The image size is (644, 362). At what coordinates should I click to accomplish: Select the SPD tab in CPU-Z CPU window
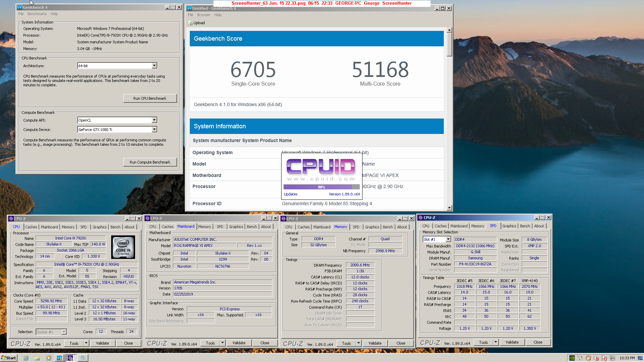click(84, 227)
